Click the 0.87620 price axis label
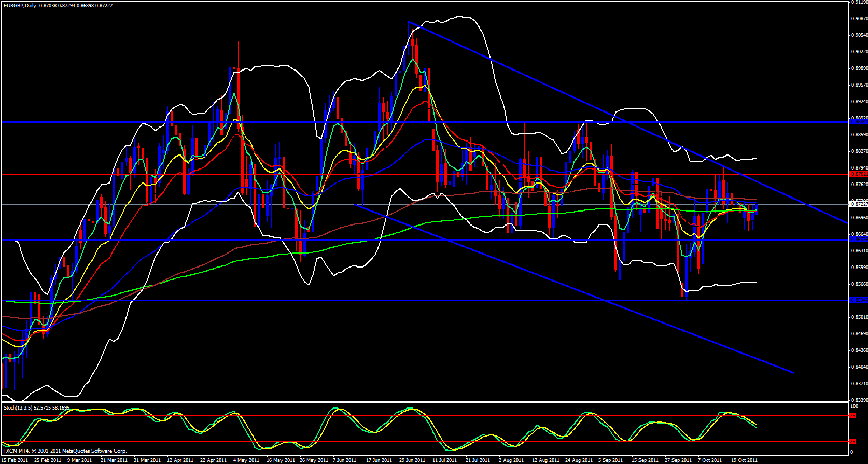The width and height of the screenshot is (868, 464). (859, 185)
